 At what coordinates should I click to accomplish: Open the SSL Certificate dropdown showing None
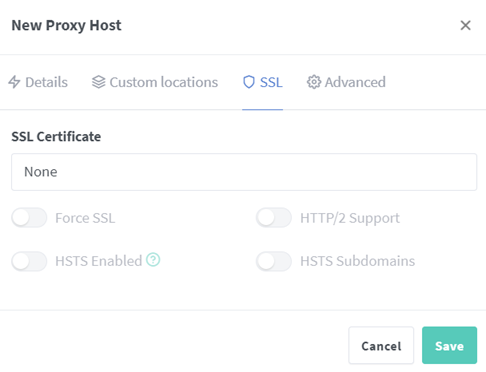coord(244,172)
